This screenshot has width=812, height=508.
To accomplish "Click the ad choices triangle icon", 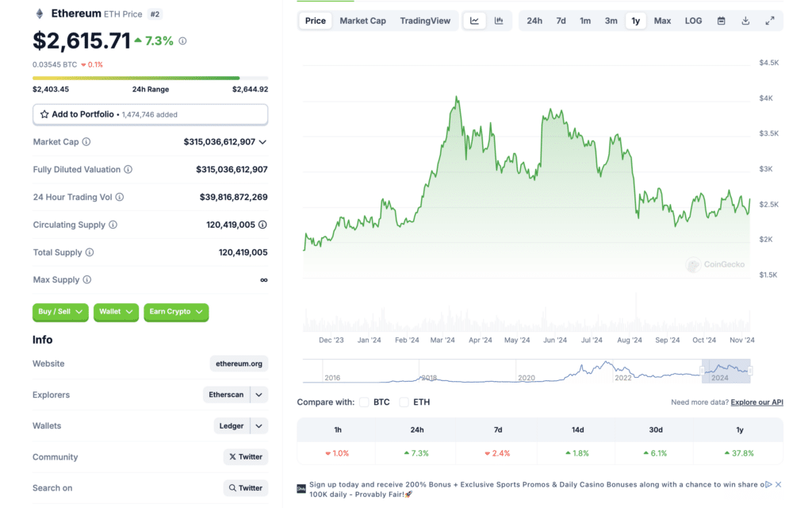I will (768, 485).
